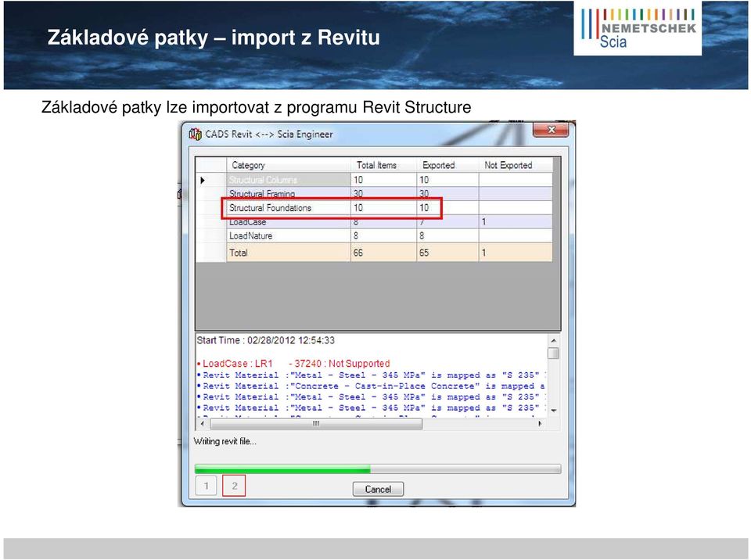
Task: Click the Nemetschek Scia logo
Action: [638, 29]
